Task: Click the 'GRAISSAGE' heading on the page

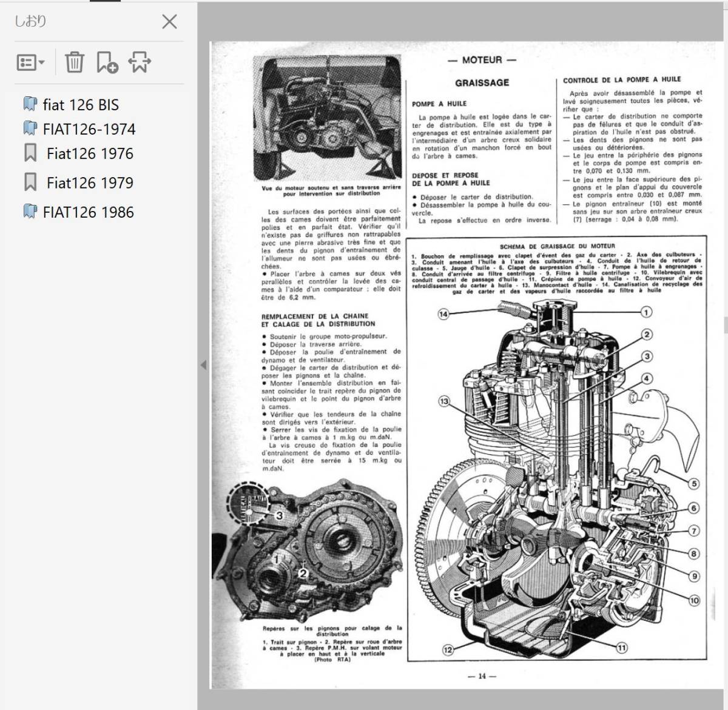Action: point(482,82)
